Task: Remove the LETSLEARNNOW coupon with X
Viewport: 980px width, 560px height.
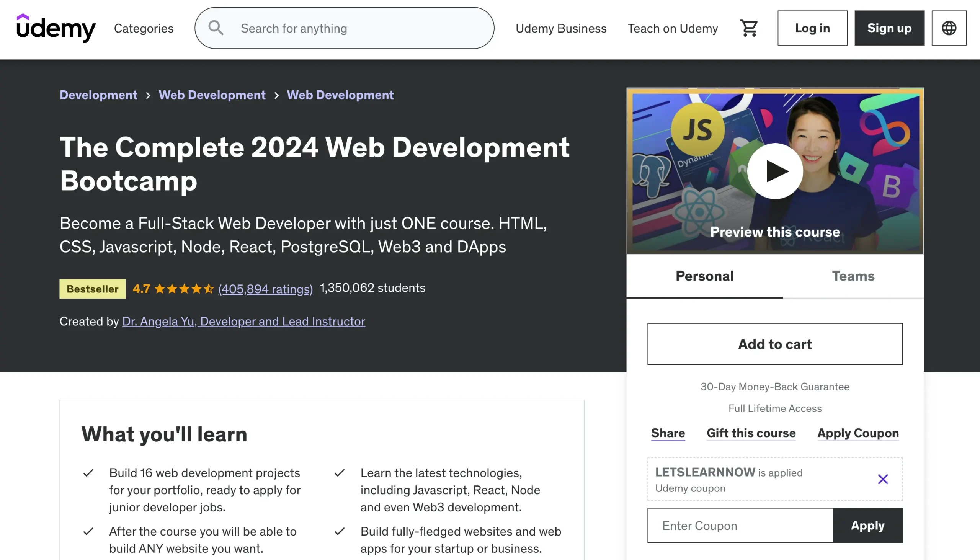Action: point(883,479)
